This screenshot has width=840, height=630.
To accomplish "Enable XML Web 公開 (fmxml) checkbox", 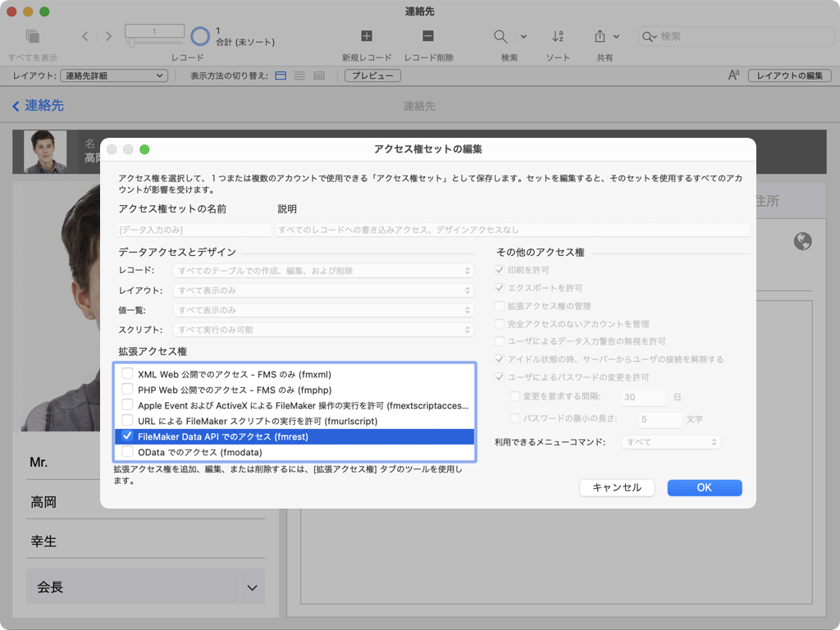I will [x=127, y=373].
